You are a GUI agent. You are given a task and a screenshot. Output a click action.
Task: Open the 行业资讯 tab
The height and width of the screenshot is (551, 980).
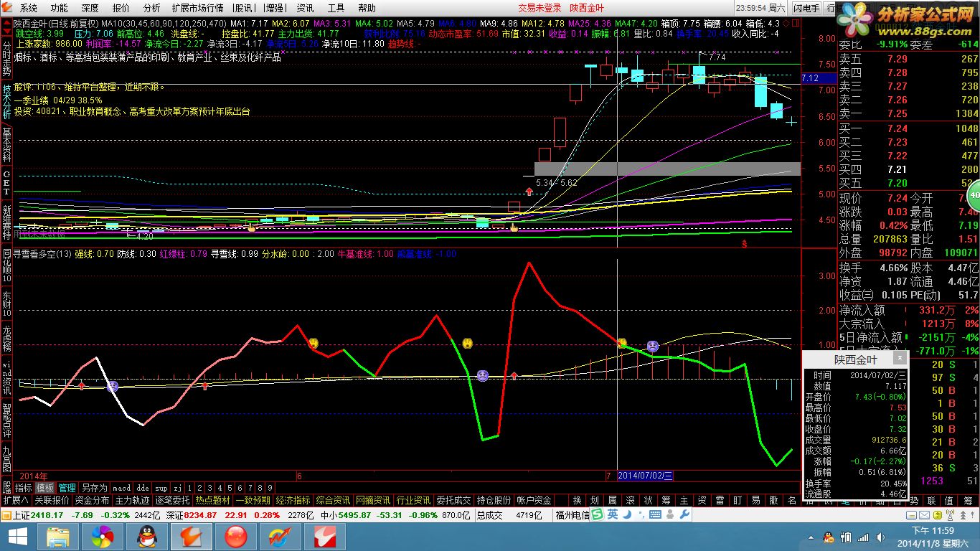pyautogui.click(x=413, y=500)
